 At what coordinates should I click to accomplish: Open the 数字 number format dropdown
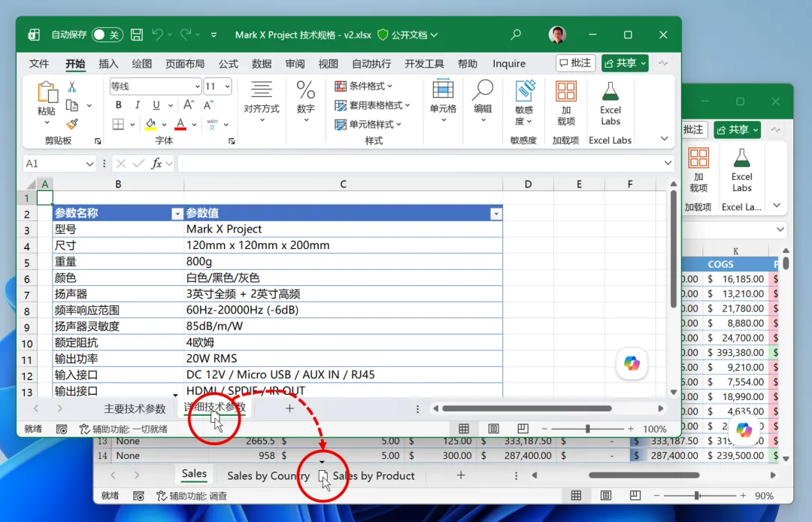(305, 102)
